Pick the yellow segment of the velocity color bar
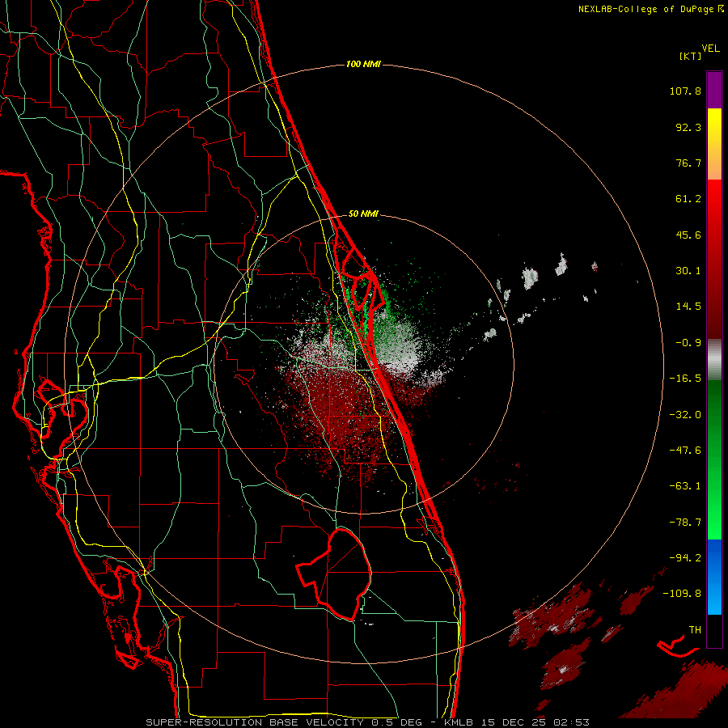728x728 pixels. (x=714, y=144)
